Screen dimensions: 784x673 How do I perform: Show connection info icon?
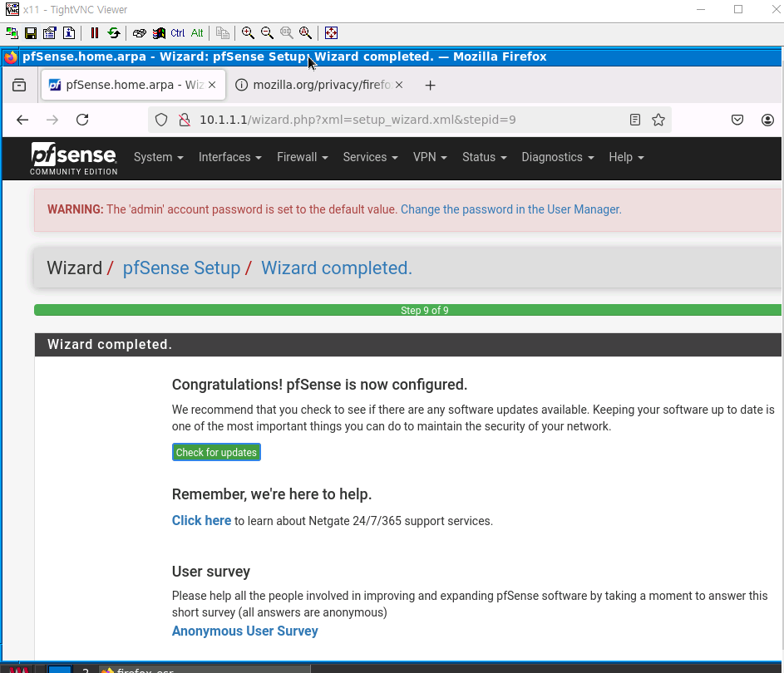point(69,33)
